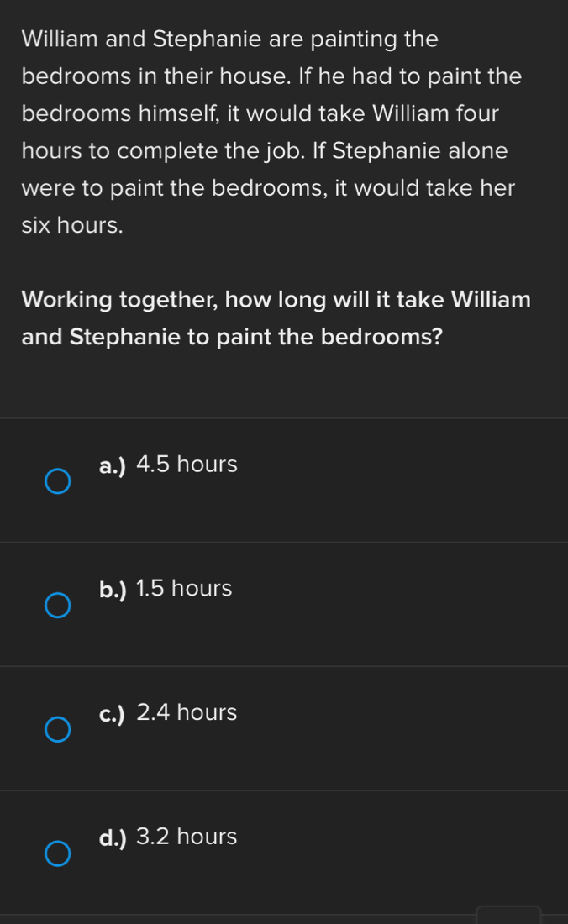Click the words "six hours." in the problem

click(73, 225)
